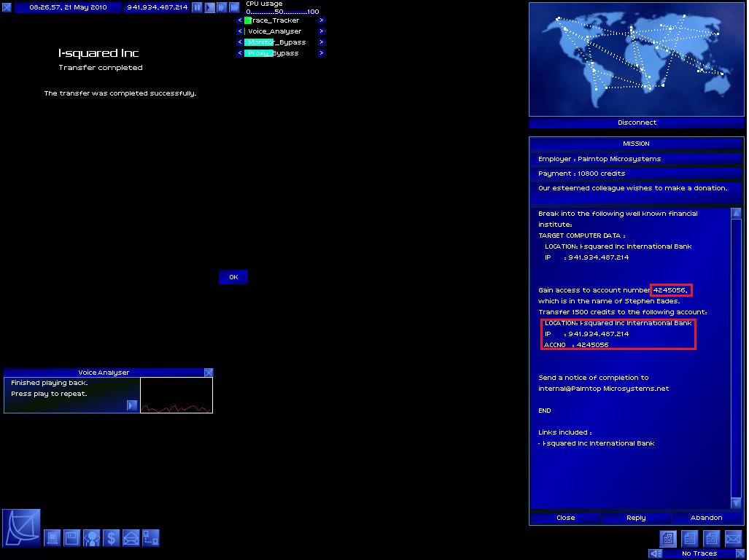Decrease CPU priority for Trace_Tracker
Viewport: 749px width, 560px height.
pyautogui.click(x=240, y=20)
